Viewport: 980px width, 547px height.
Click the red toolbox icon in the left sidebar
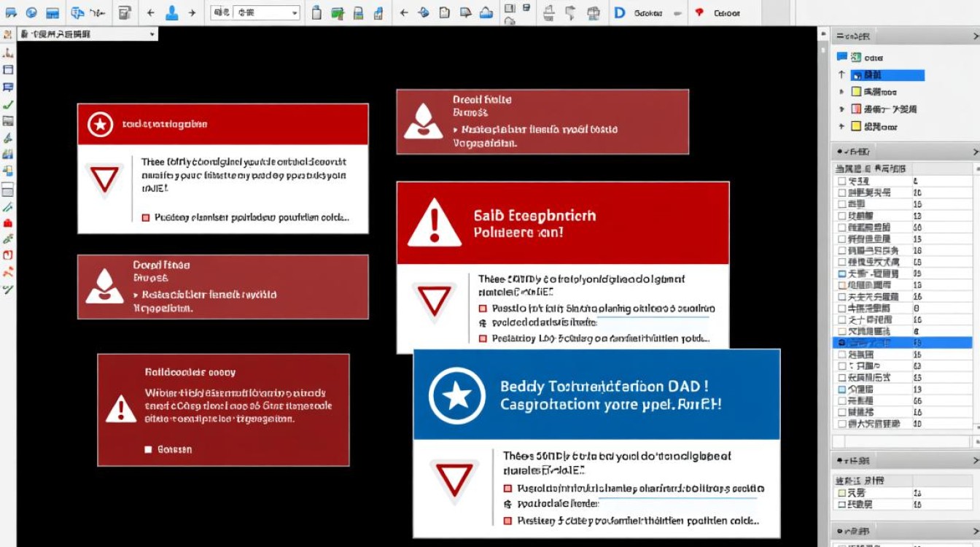click(8, 222)
